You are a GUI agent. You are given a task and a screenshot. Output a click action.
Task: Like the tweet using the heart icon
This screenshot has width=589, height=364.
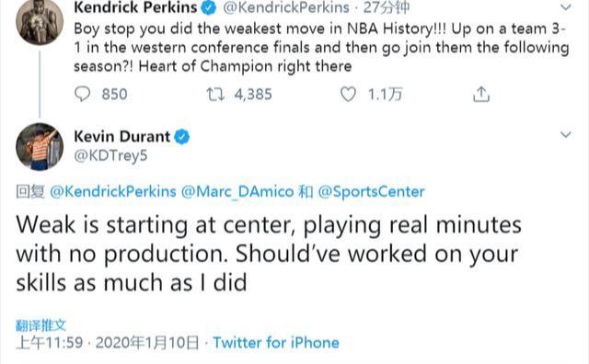[x=348, y=94]
